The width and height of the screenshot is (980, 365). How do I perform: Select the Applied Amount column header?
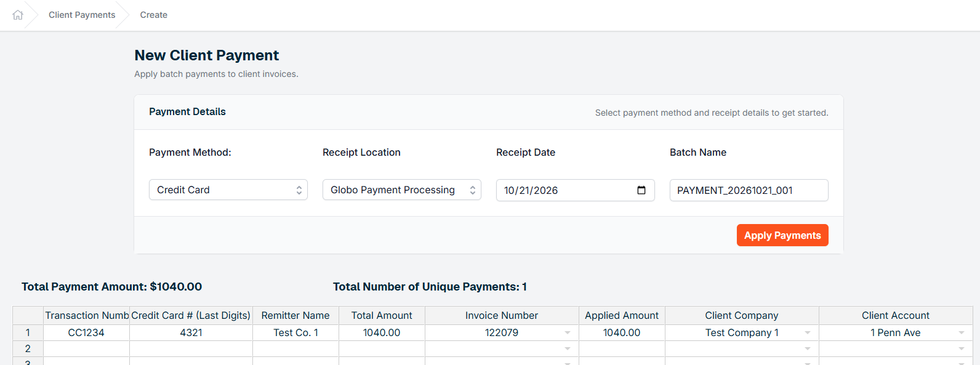point(622,315)
